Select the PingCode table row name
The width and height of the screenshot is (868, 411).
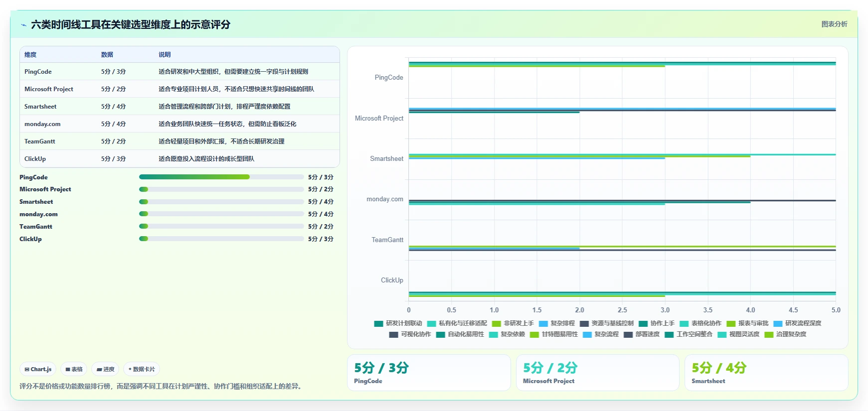tap(38, 72)
